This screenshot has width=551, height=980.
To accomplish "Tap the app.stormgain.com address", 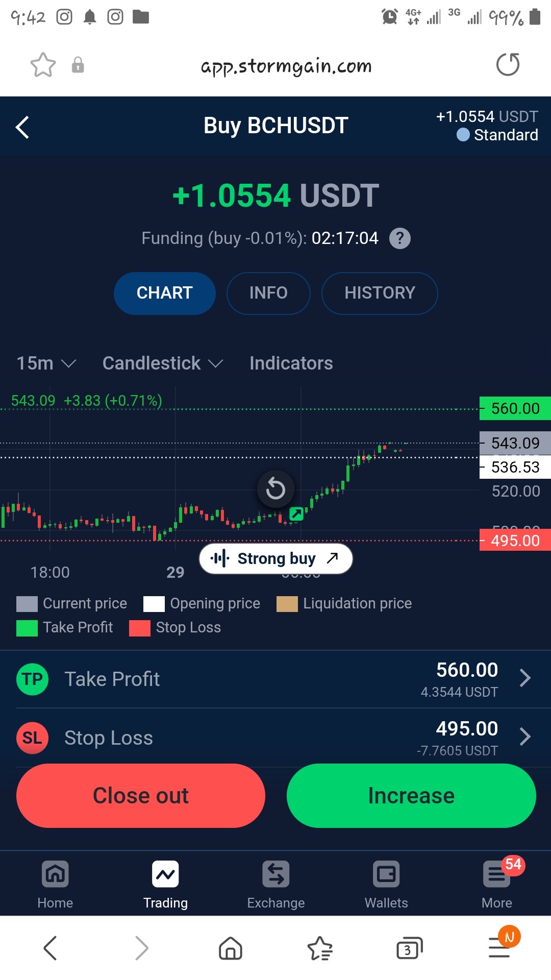I will tap(286, 65).
